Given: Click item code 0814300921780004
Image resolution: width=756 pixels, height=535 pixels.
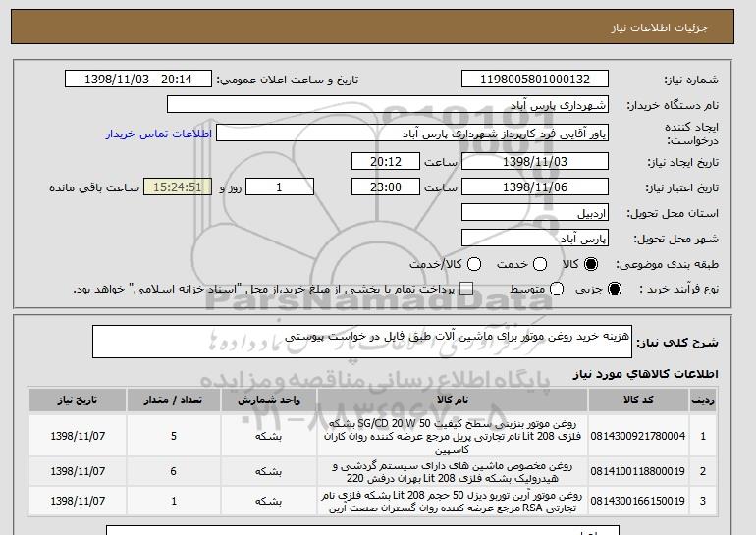Looking at the screenshot, I should pos(638,436).
